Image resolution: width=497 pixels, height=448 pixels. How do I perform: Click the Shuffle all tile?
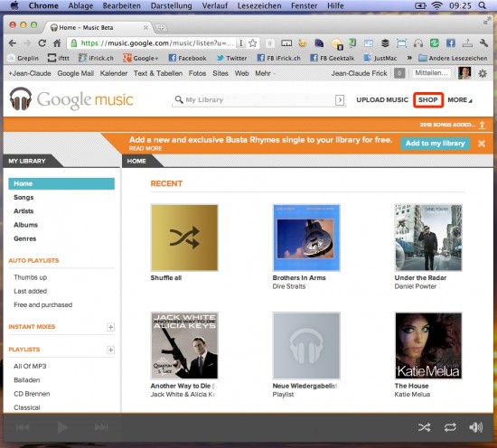click(184, 238)
